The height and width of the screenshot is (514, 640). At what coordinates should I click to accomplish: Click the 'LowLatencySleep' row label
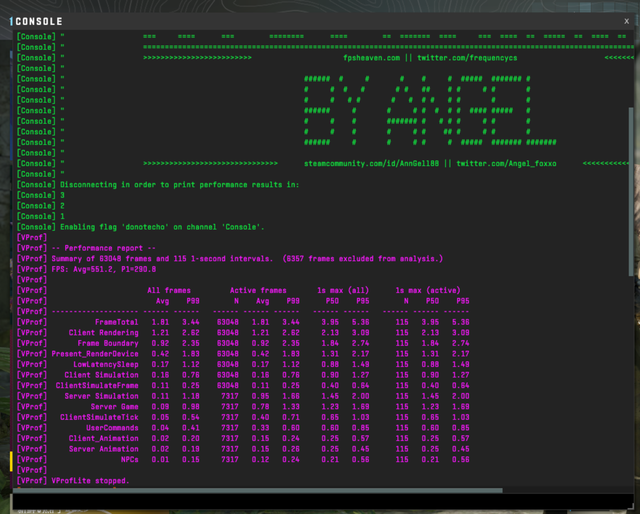106,365
